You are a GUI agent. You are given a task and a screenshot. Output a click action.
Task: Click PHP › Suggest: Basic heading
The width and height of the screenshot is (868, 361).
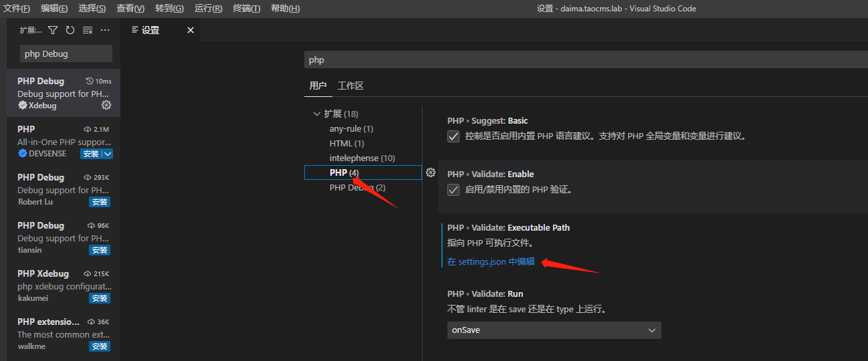click(x=487, y=120)
